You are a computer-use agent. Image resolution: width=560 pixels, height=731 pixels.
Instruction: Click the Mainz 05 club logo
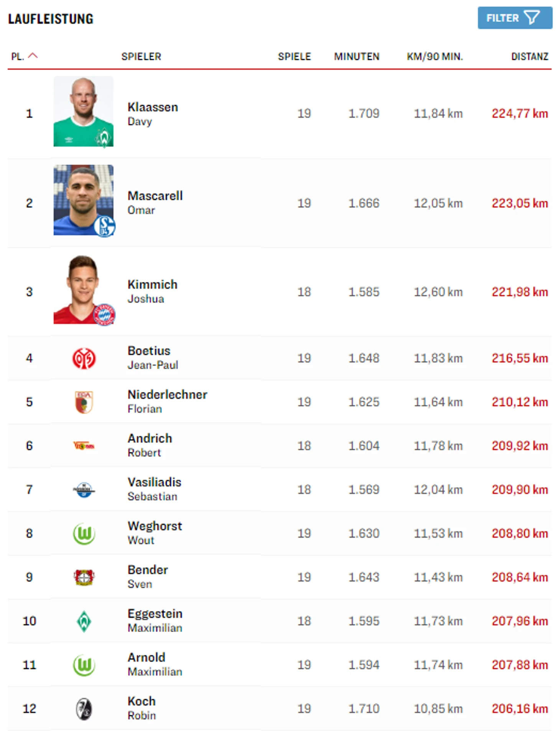pyautogui.click(x=84, y=358)
